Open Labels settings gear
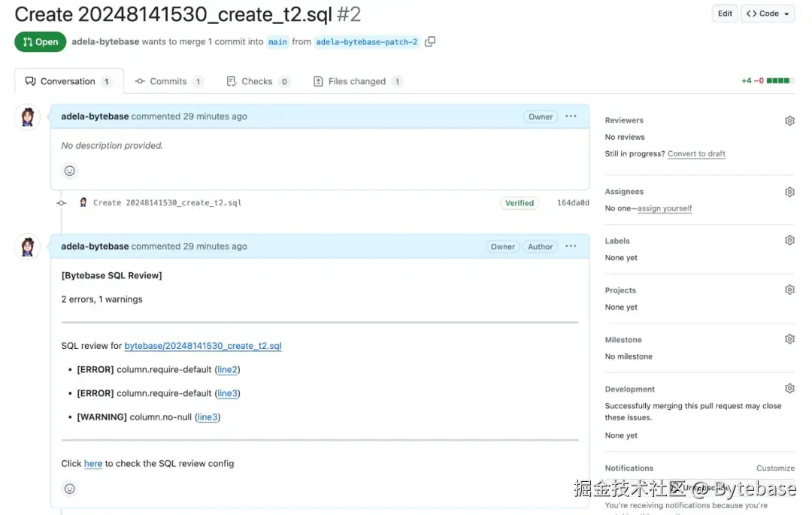The width and height of the screenshot is (812, 515). click(789, 240)
